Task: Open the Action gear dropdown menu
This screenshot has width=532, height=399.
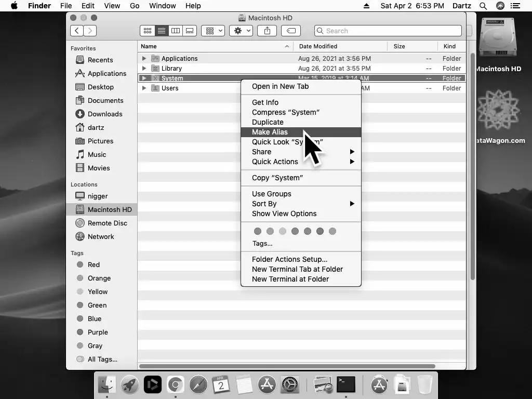Action: (x=241, y=31)
